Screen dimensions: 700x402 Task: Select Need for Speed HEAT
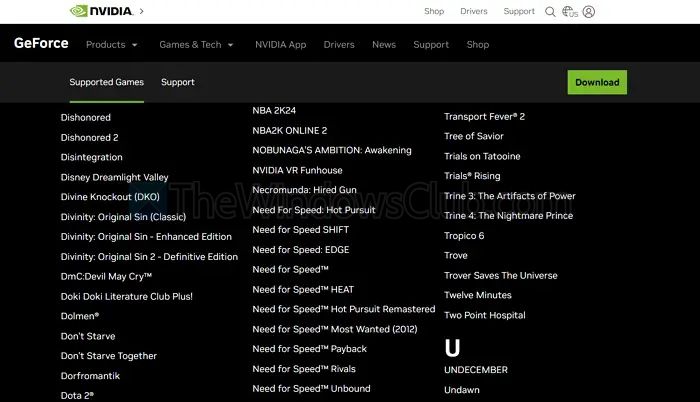click(303, 289)
